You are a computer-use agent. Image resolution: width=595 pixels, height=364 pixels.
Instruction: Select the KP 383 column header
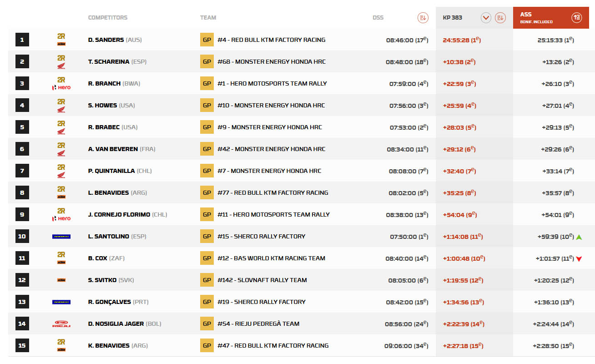pos(453,18)
